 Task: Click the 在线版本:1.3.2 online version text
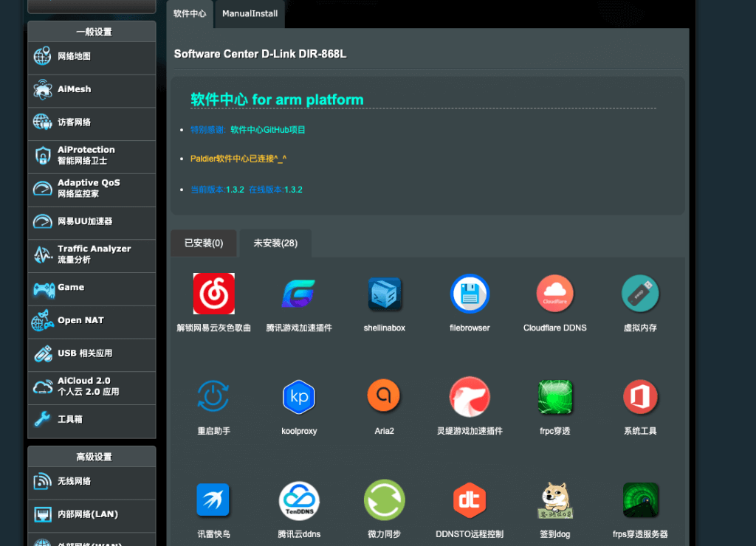[x=275, y=190]
